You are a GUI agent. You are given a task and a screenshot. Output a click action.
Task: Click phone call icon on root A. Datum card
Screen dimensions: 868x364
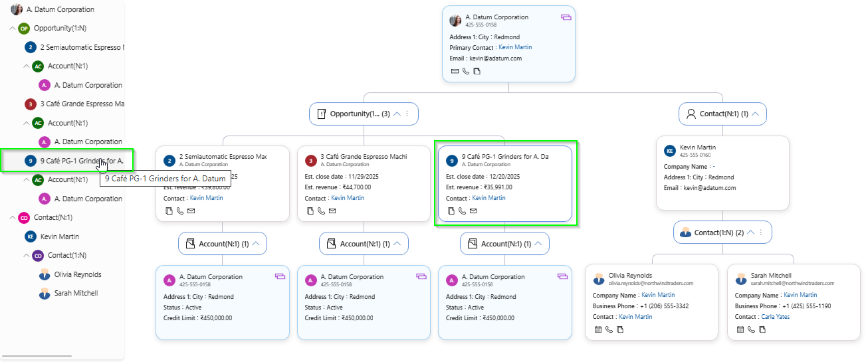pos(466,71)
